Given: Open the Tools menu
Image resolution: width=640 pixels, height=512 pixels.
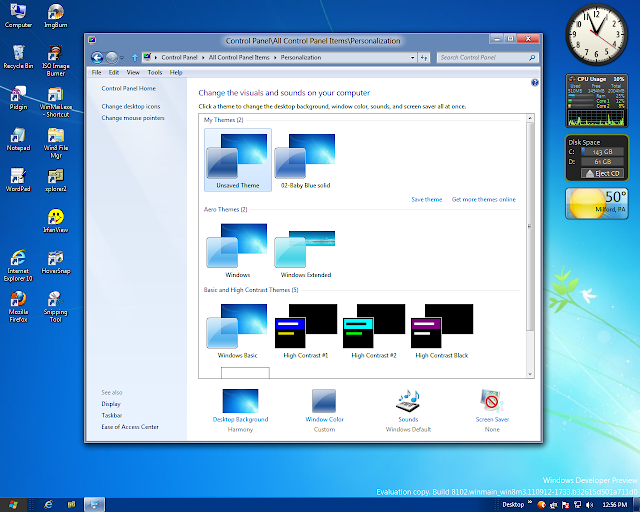Looking at the screenshot, I should tap(155, 72).
